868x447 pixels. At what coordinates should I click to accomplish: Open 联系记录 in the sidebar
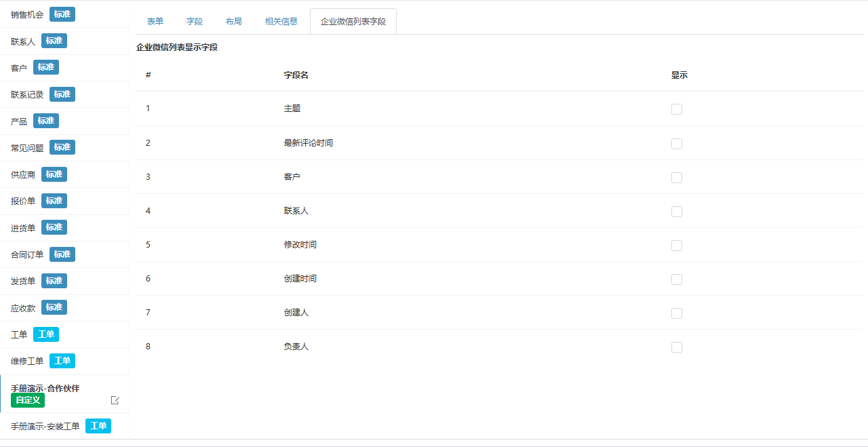(x=27, y=94)
